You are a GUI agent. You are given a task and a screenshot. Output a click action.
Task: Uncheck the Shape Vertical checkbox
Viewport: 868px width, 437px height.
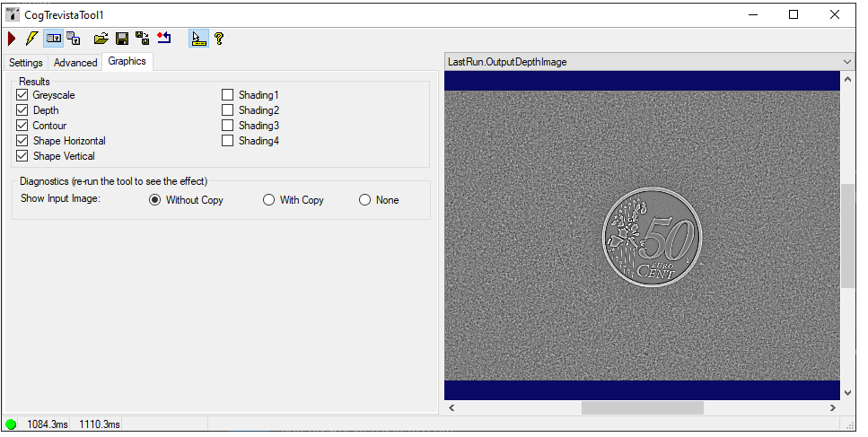click(x=22, y=156)
